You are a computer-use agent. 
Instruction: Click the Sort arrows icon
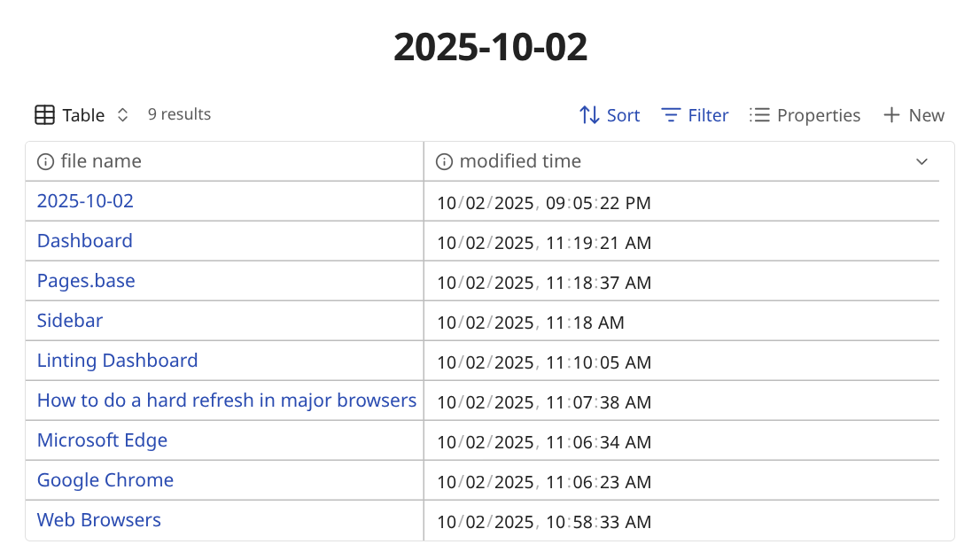coord(589,115)
